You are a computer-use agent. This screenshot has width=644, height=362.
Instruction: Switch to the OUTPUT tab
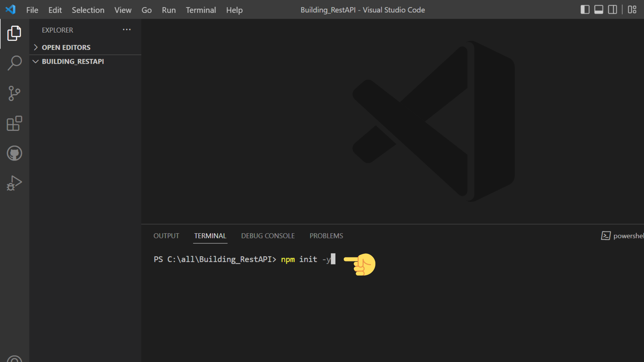[x=166, y=236]
